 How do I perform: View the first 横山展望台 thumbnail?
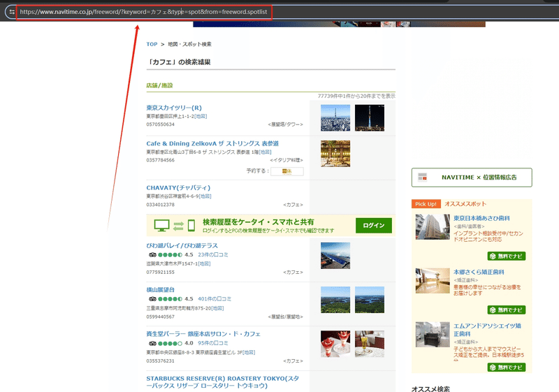point(335,300)
